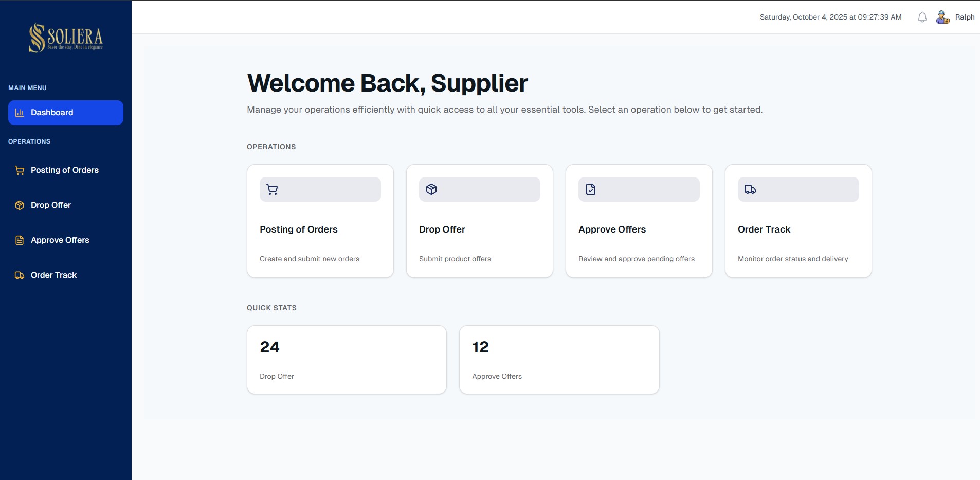
Task: Click the truck icon in Order Track card
Action: click(750, 189)
